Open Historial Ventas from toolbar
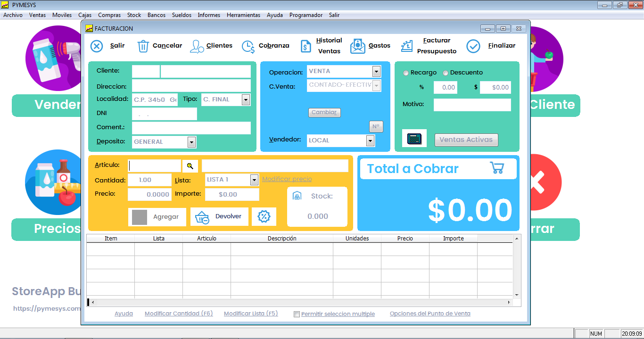 306,46
